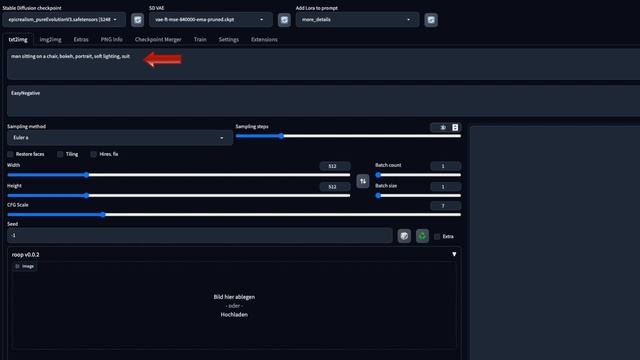Switch to the img2img tab

[51, 40]
